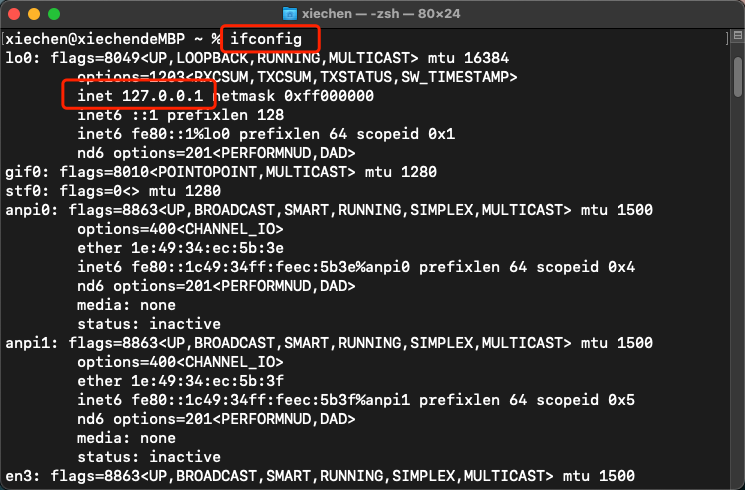Screen dimensions: 745x490
Task: Minimize the window using yellow button
Action: pos(34,14)
